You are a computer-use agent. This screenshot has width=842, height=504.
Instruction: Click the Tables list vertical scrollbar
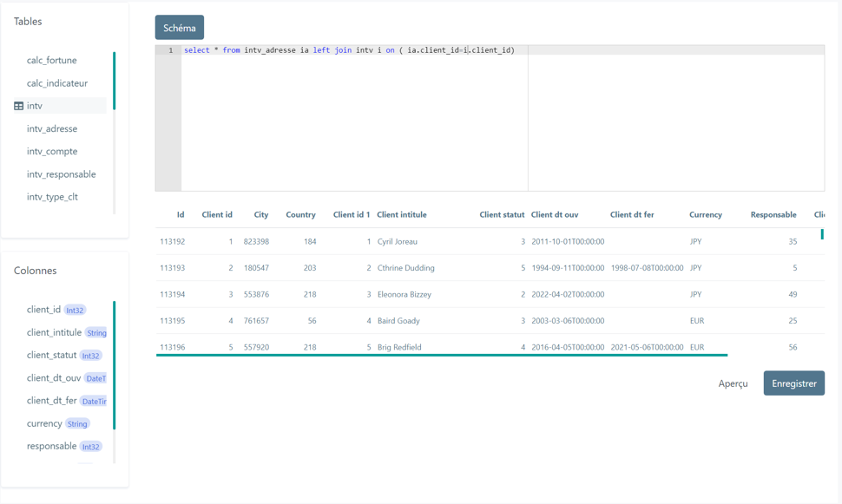tap(115, 81)
